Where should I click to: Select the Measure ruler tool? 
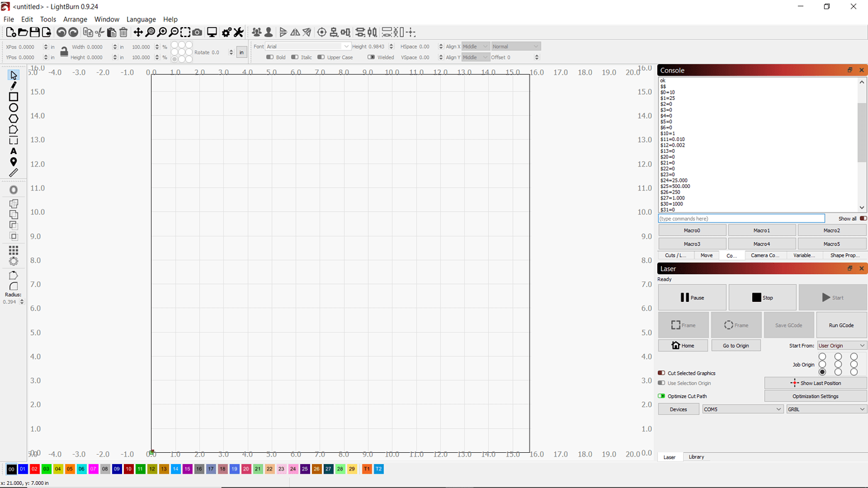pos(13,173)
